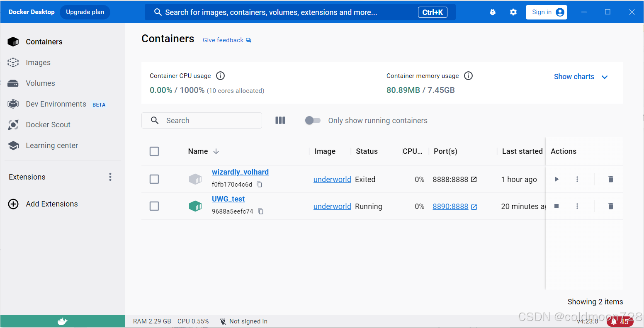This screenshot has height=328, width=644.
Task: Delete the wizardly_volhard container
Action: (x=610, y=179)
